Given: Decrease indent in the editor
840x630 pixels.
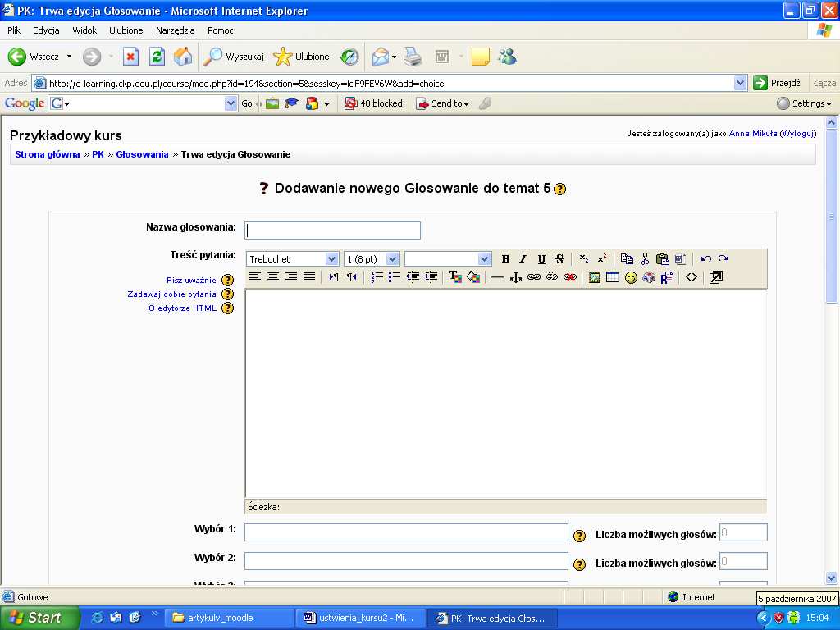Looking at the screenshot, I should click(413, 277).
